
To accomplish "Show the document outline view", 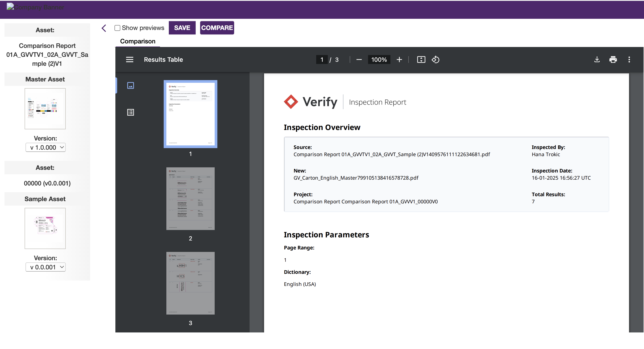I will (x=131, y=112).
